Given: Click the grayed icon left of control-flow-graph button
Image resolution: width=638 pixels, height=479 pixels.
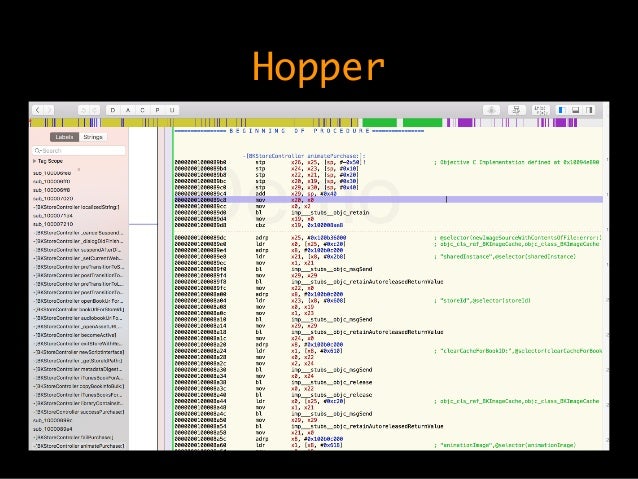Looking at the screenshot, I should point(491,110).
